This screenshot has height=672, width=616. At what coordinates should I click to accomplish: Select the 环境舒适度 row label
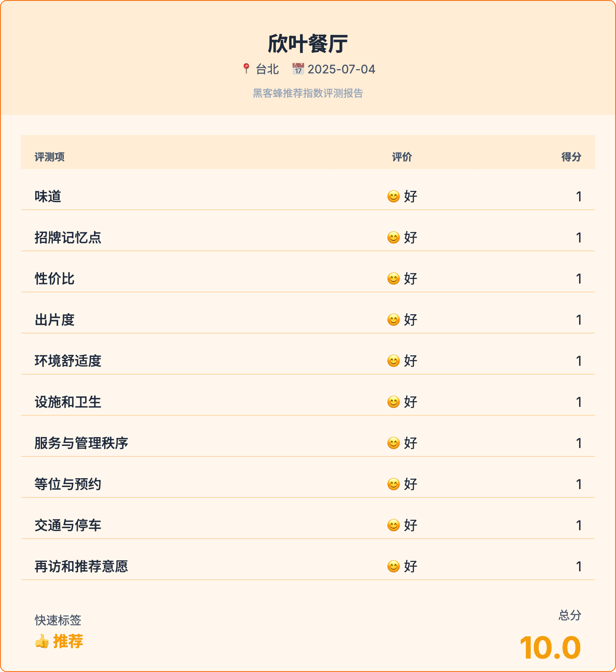pos(68,361)
